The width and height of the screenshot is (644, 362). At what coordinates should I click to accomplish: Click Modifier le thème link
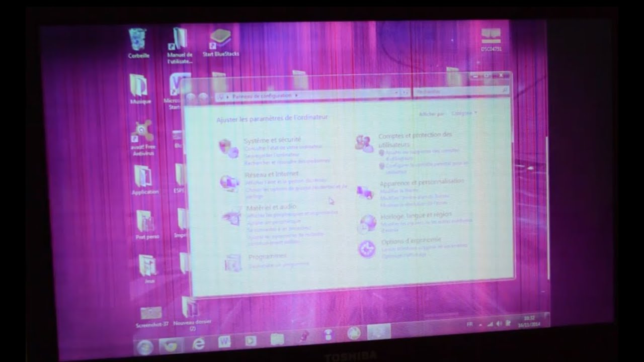[399, 191]
